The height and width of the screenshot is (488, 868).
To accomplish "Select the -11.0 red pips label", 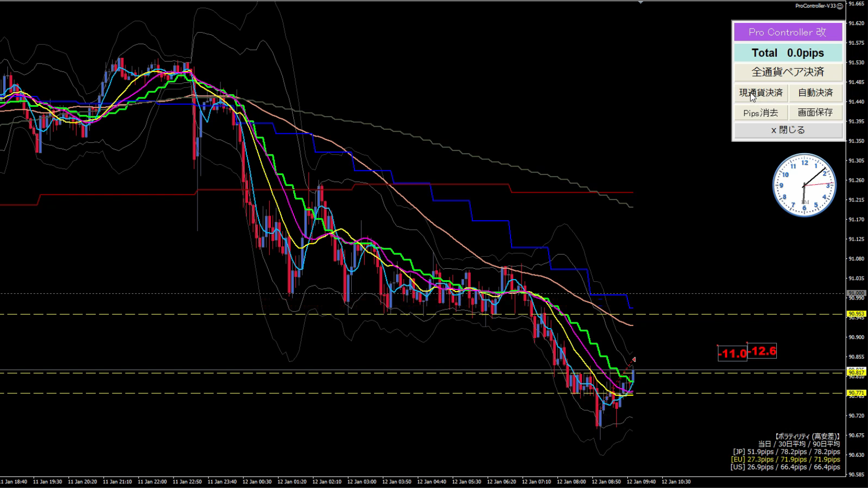I will pos(733,354).
